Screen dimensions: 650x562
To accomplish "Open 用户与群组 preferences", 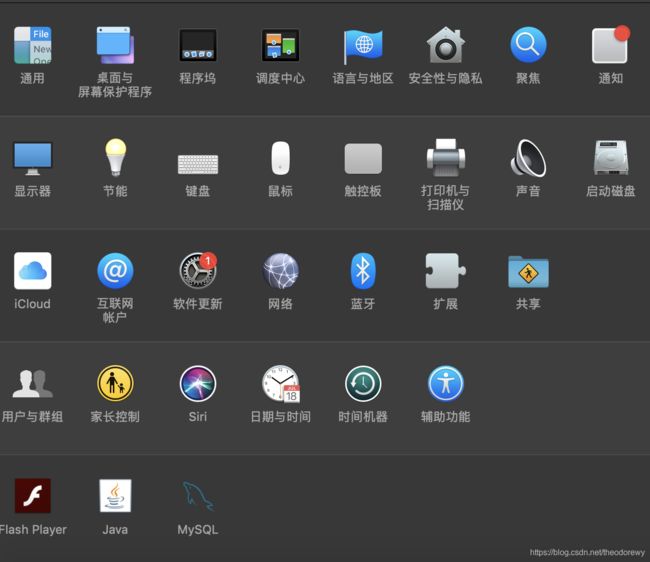I will click(x=32, y=384).
